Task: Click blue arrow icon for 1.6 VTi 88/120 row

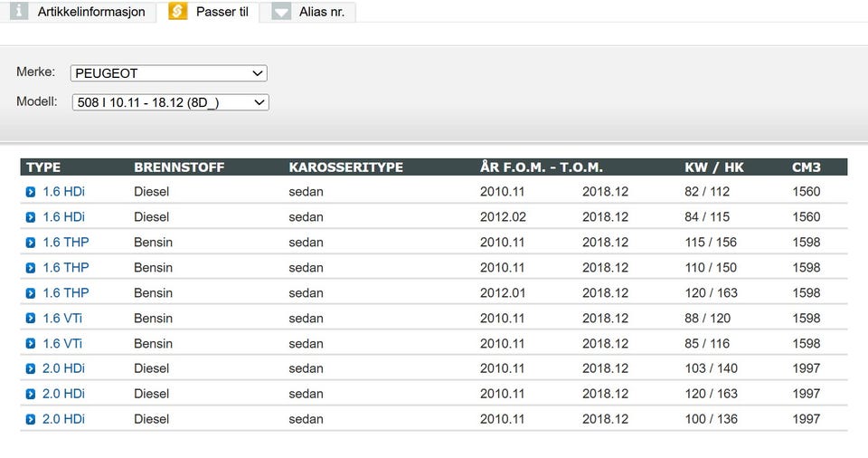Action: click(x=31, y=319)
